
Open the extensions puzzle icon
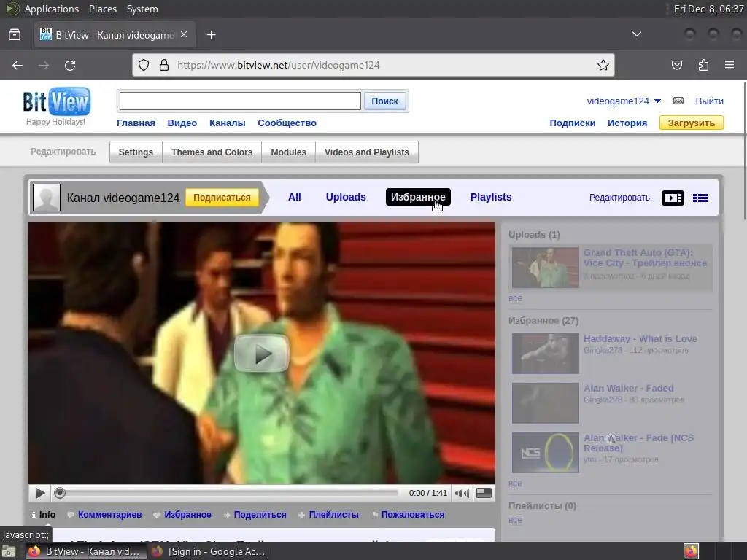[703, 65]
